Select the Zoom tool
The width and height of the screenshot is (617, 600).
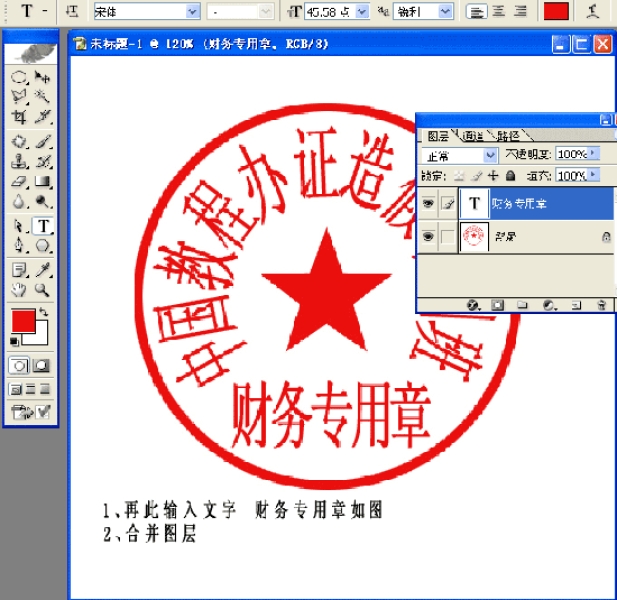coord(42,290)
